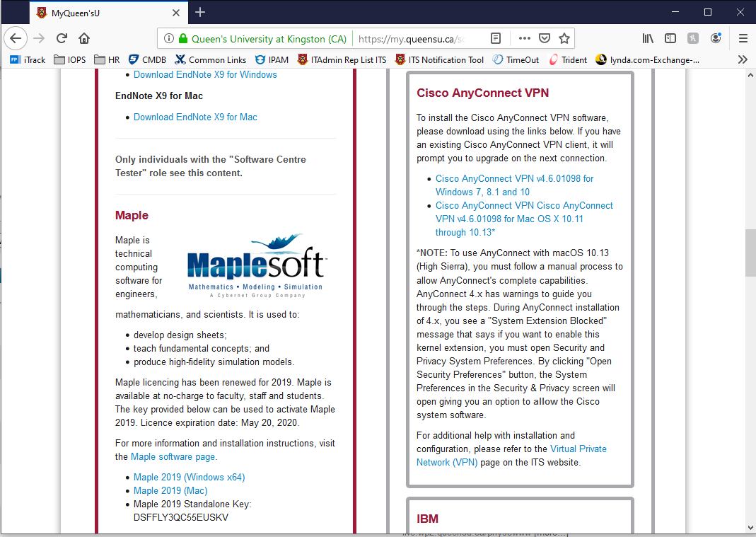This screenshot has width=756, height=537.
Task: Click the scrollbar up arrow
Action: [750, 75]
